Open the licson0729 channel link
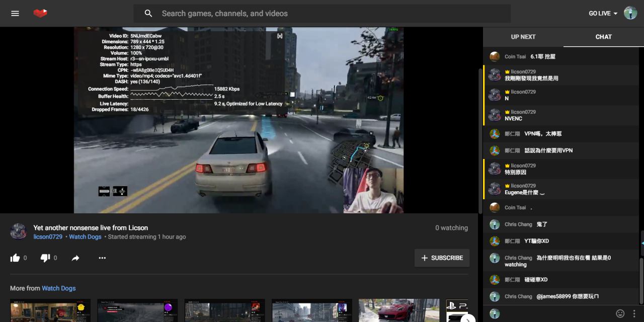644x322 pixels. point(48,237)
